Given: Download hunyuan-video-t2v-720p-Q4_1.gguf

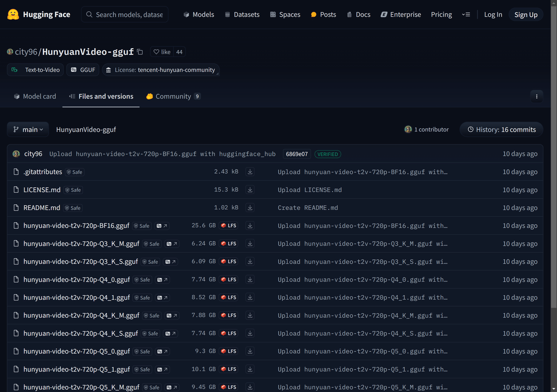Looking at the screenshot, I should (250, 297).
